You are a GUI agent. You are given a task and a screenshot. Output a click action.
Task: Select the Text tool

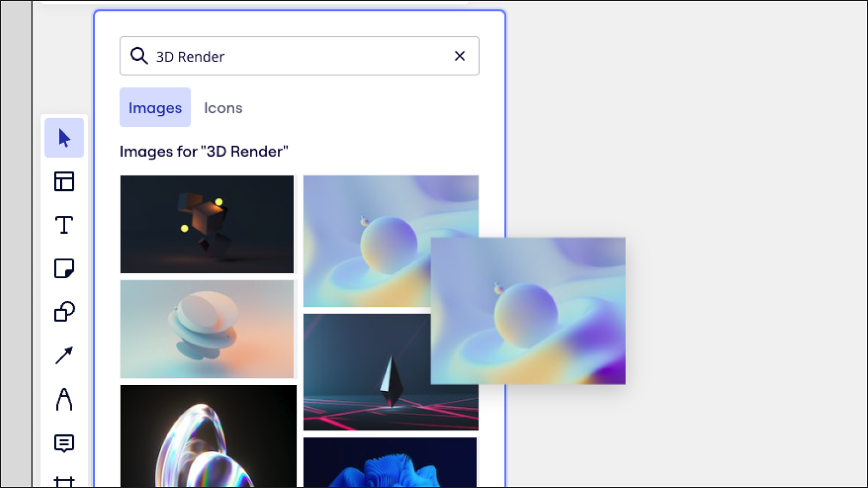(x=64, y=224)
